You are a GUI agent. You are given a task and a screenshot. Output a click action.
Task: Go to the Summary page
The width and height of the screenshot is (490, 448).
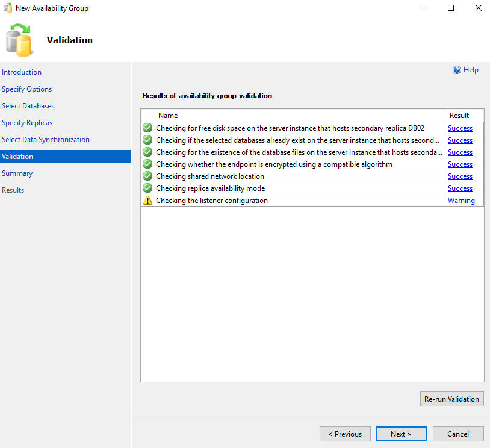[17, 173]
